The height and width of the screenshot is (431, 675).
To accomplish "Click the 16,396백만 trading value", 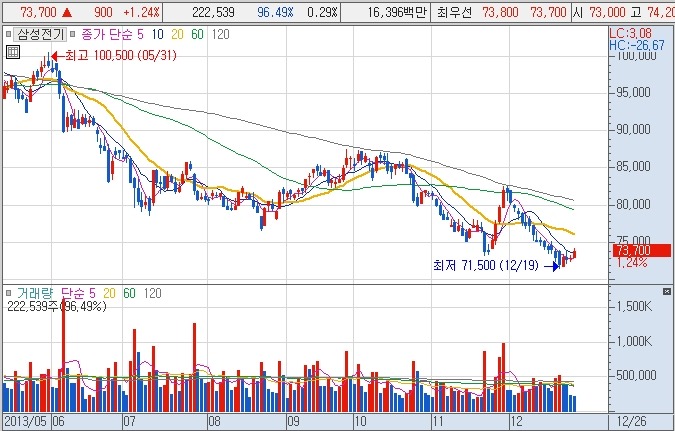I will tap(397, 12).
